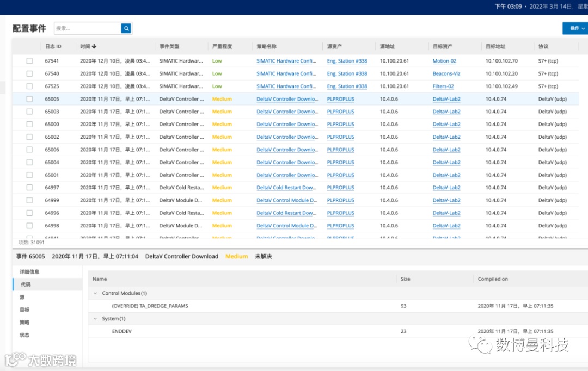Image resolution: width=588 pixels, height=371 pixels.
Task: Switch to the 目标 tab
Action: [24, 310]
